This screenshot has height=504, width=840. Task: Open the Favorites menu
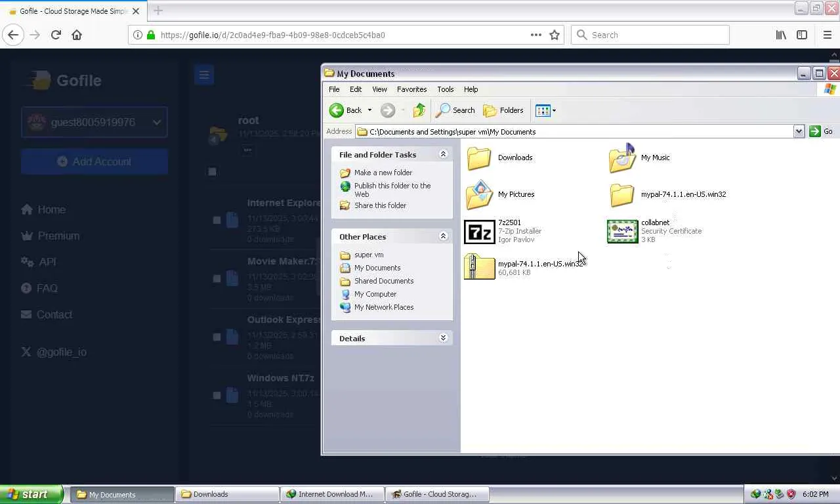click(412, 89)
